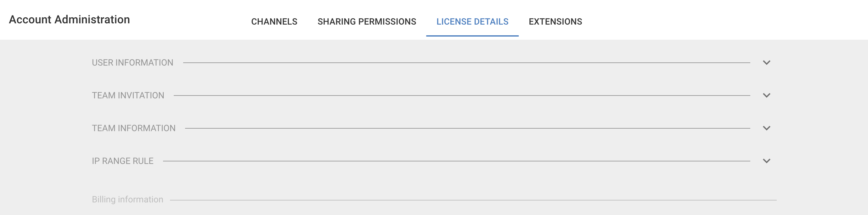Click the TEAM INFORMATION section header
868x215 pixels.
tap(133, 128)
